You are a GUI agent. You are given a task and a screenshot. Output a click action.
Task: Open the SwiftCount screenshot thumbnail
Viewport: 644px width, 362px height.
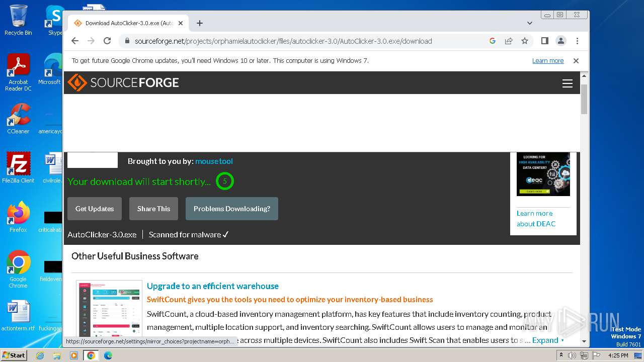109,309
